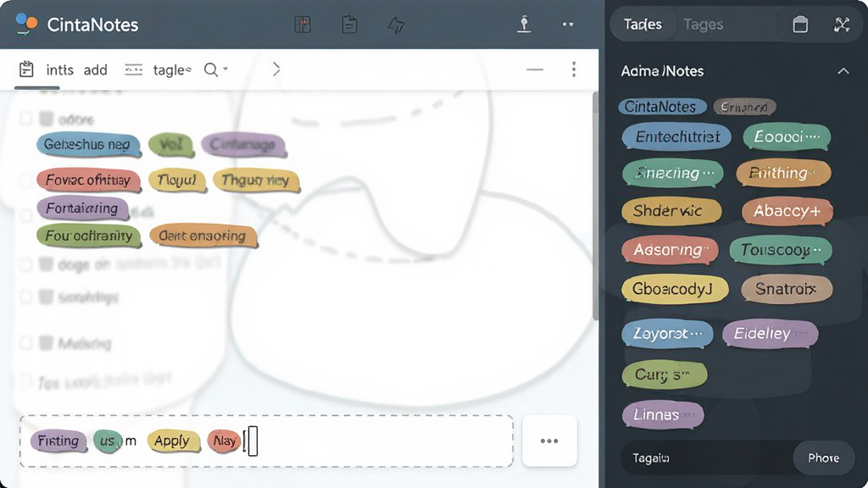Screen dimensions: 868x488
Task: Switch to the Tages tab
Action: tap(703, 25)
